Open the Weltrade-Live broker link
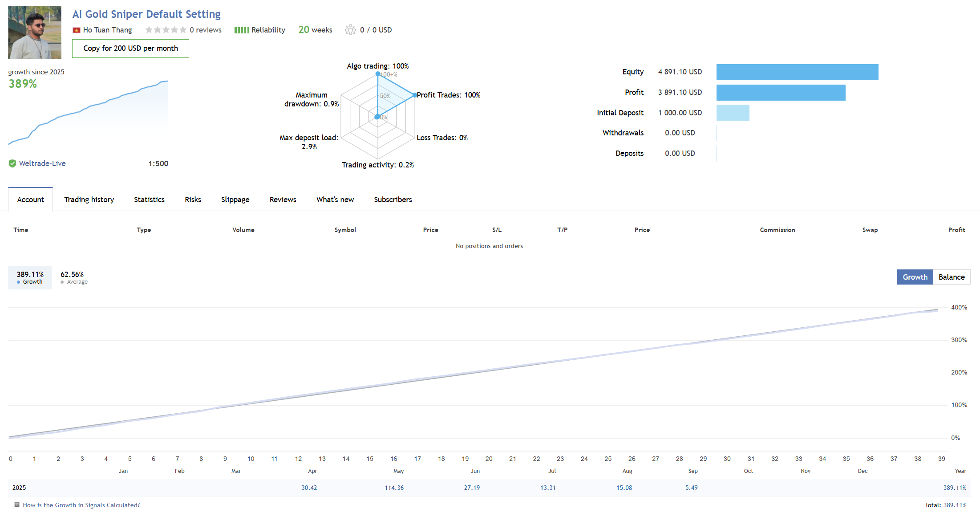Screen dimensions: 980x513 (42, 163)
